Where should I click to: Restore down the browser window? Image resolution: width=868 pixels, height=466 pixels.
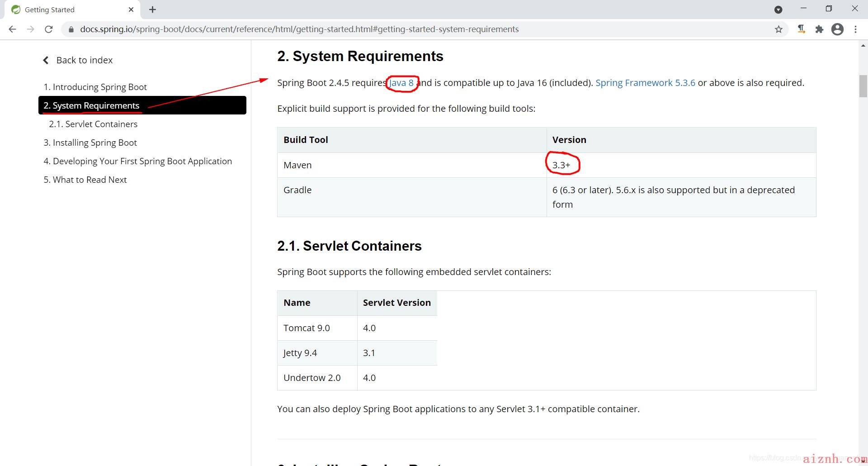[829, 9]
